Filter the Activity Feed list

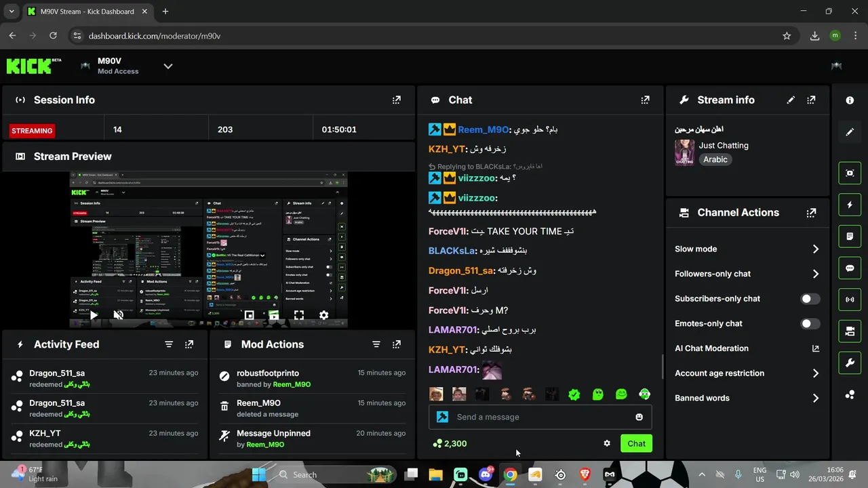169,344
